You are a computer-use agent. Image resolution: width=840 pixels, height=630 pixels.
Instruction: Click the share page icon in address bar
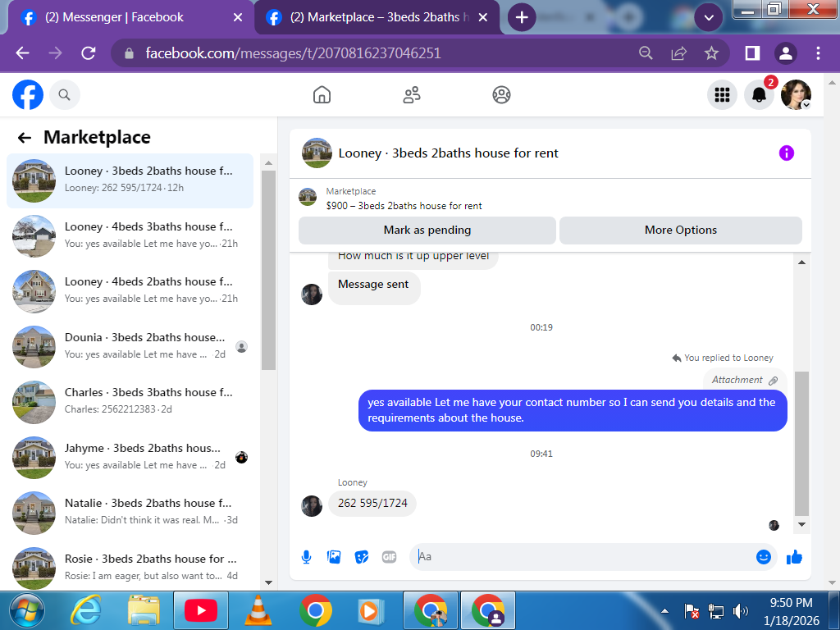tap(678, 53)
